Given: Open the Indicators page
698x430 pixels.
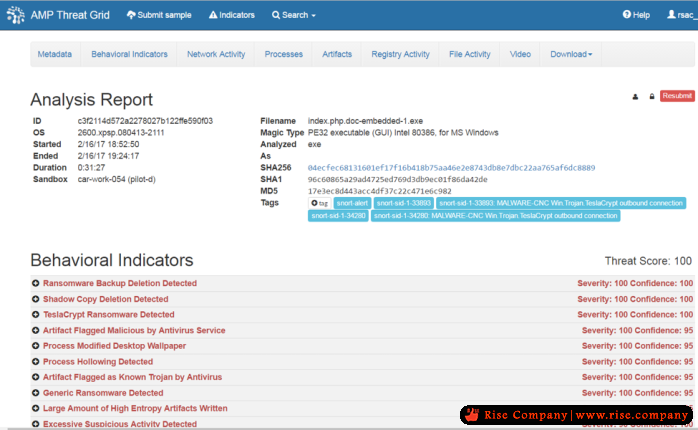Looking at the screenshot, I should pyautogui.click(x=232, y=15).
